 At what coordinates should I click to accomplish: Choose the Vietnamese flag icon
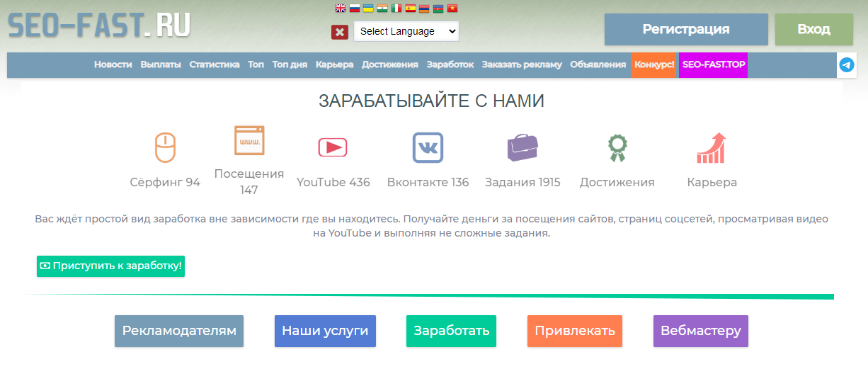tap(452, 8)
